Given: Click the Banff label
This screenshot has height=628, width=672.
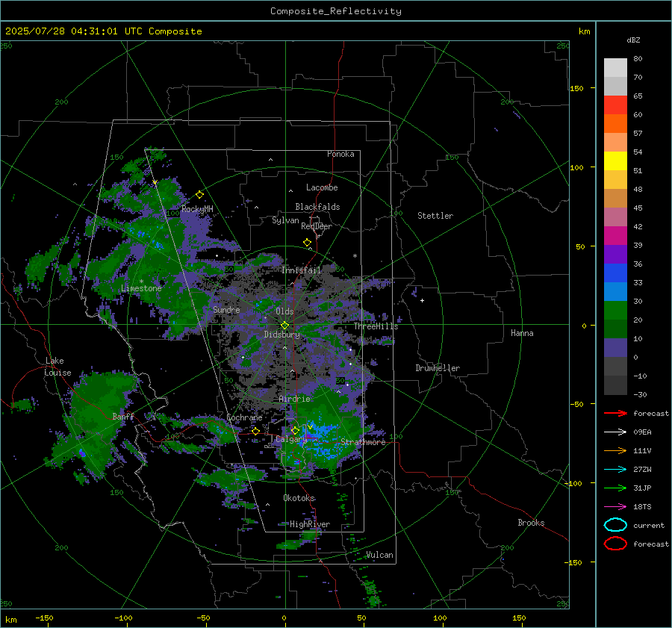Looking at the screenshot, I should point(123,416).
